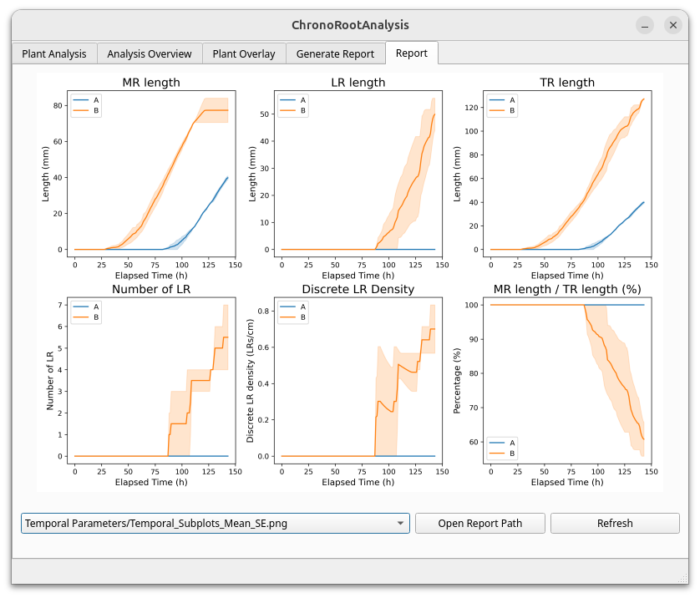This screenshot has width=700, height=598.
Task: Select the Generate Report tab
Action: tap(335, 53)
